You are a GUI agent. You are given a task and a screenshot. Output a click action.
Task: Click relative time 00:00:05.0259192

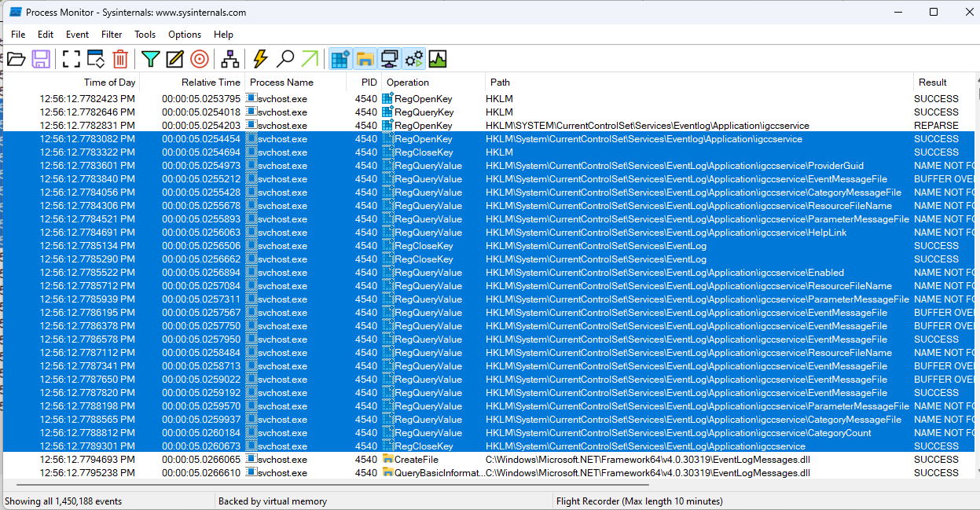[201, 393]
